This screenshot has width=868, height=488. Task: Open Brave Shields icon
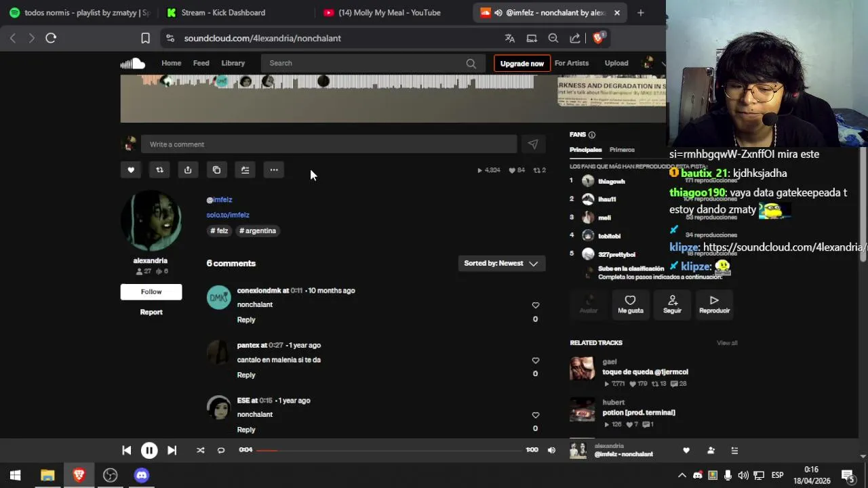[598, 38]
